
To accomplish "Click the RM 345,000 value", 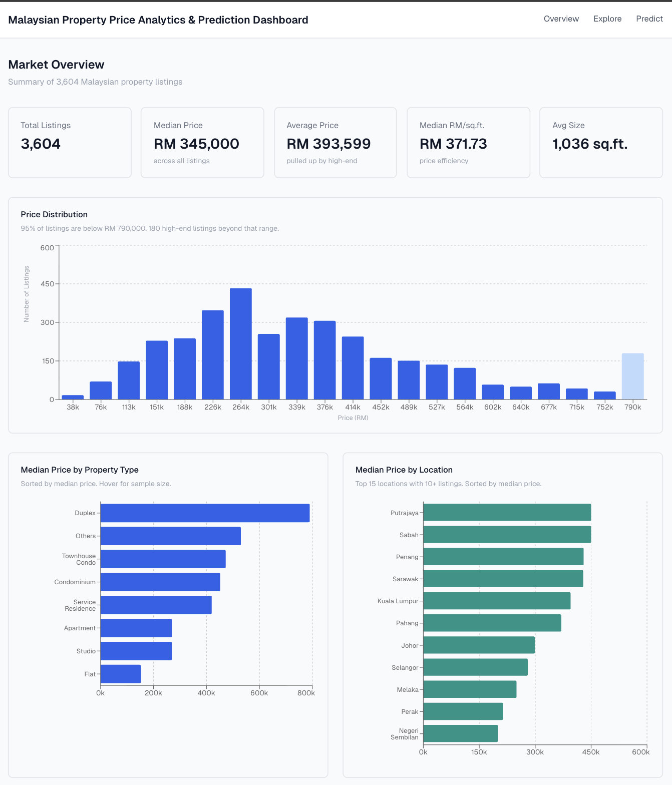I will point(196,144).
